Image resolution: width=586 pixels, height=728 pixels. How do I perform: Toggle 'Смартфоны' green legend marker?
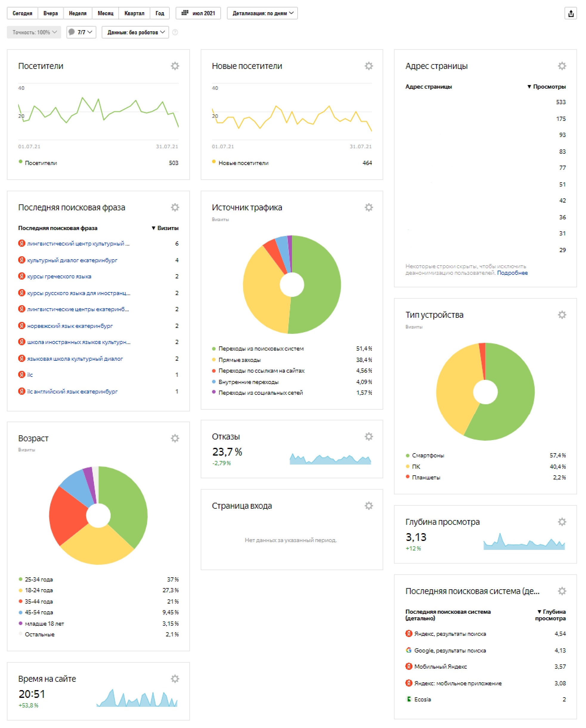tap(407, 456)
